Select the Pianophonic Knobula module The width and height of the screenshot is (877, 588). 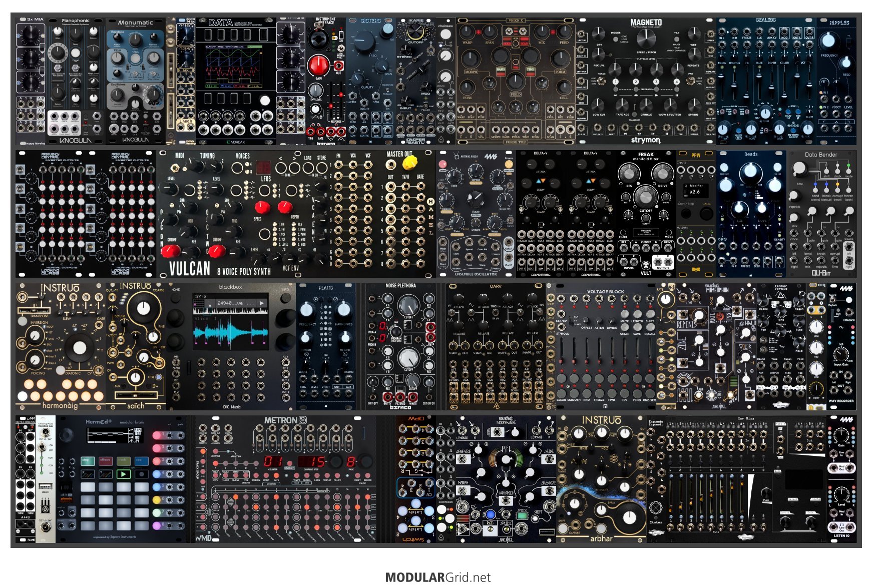76,81
